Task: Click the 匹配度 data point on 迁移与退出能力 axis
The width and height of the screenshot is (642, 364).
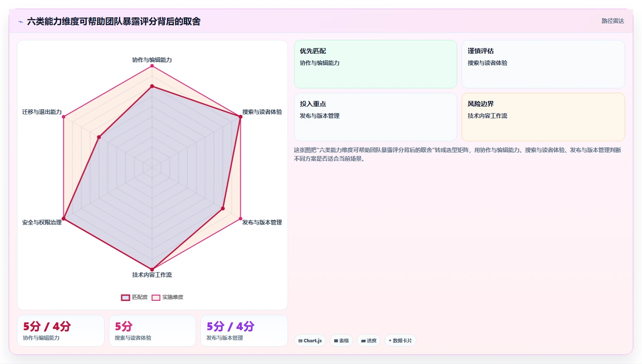Action: [99, 137]
